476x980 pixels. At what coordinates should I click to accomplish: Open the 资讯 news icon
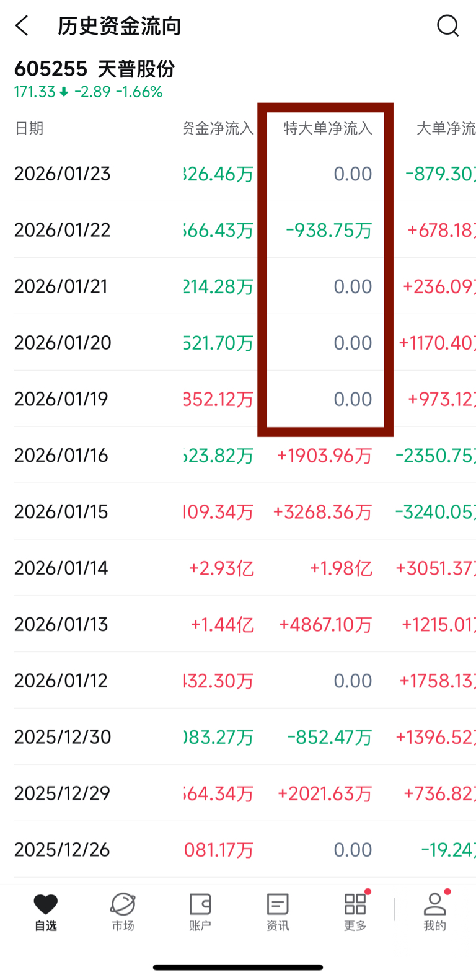click(277, 912)
